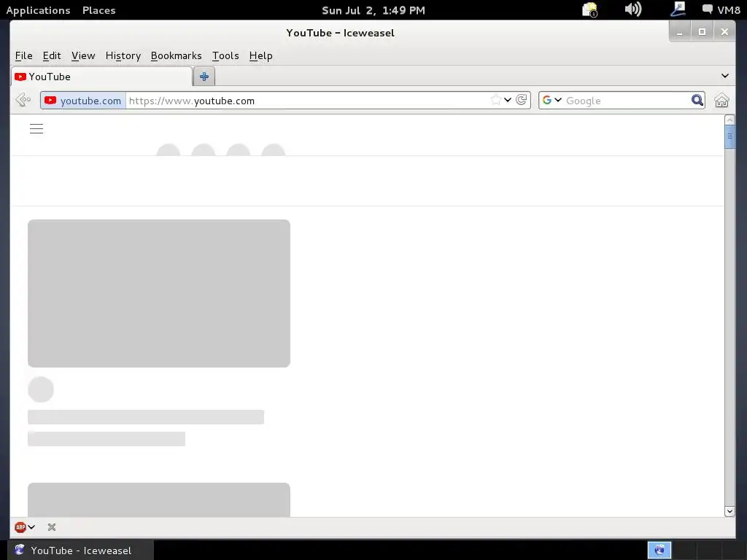Click the URL address bar text
Image resolution: width=747 pixels, height=560 pixels.
click(192, 101)
